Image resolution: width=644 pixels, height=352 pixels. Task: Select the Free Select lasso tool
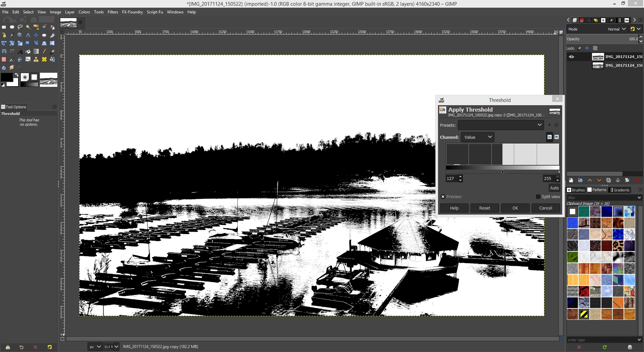click(x=20, y=27)
